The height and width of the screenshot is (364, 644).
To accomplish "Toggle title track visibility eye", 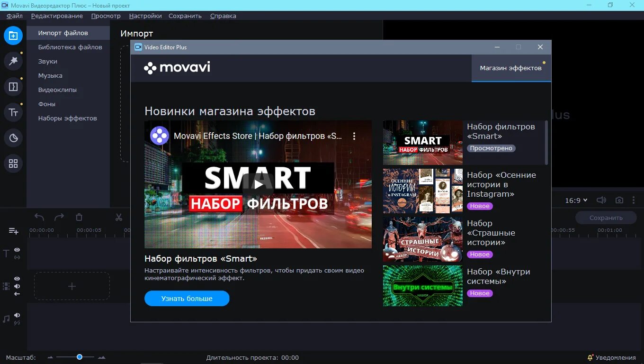I will (x=17, y=250).
